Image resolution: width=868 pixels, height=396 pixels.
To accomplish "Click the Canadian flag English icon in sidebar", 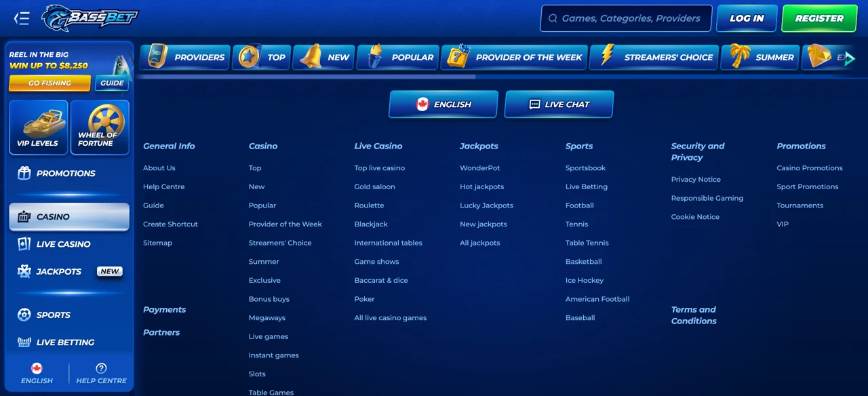I will pos(37,368).
